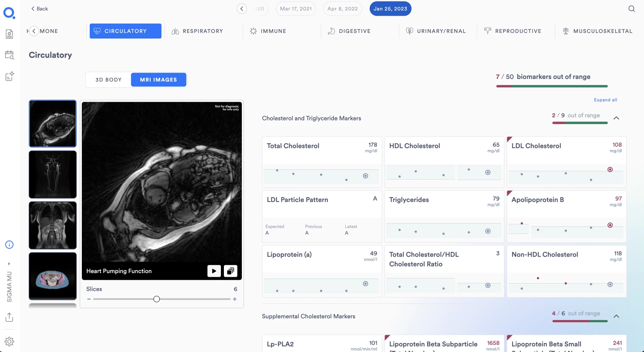Select the Urinary/Renal tab
Image resolution: width=644 pixels, height=352 pixels.
pos(436,31)
